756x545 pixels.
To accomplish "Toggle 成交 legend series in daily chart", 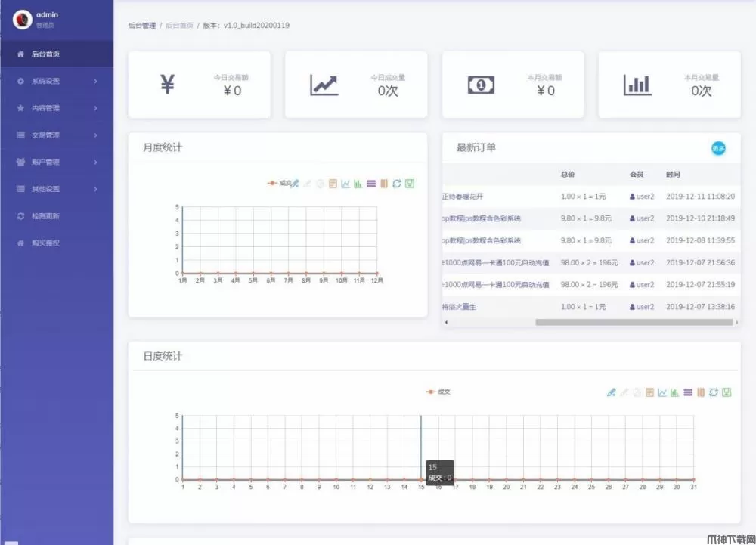I will (x=438, y=392).
